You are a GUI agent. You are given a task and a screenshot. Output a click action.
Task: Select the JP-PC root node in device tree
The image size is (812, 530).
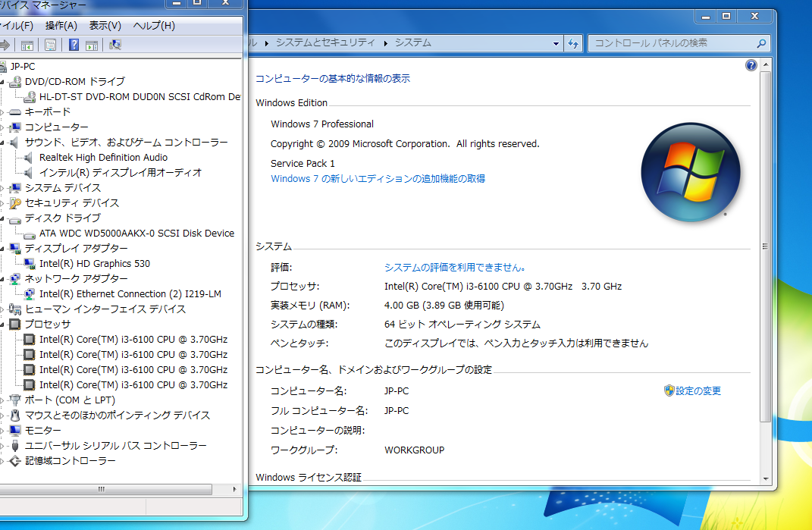tap(23, 67)
